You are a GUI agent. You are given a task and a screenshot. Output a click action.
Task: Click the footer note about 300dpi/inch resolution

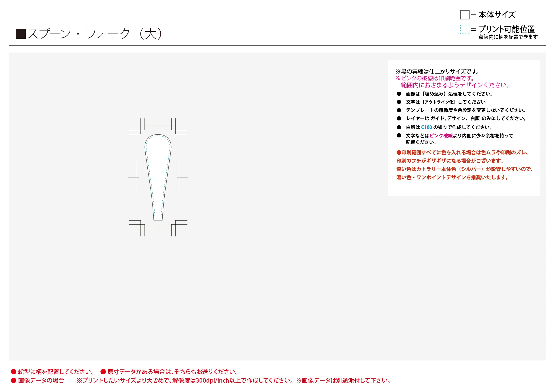185,380
